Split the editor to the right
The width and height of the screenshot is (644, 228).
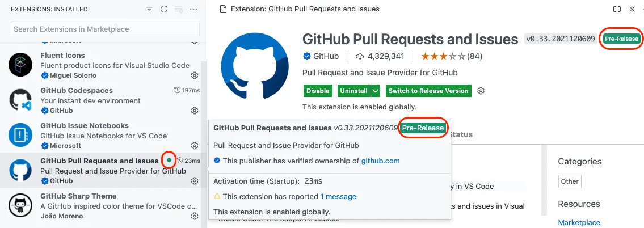[x=617, y=9]
